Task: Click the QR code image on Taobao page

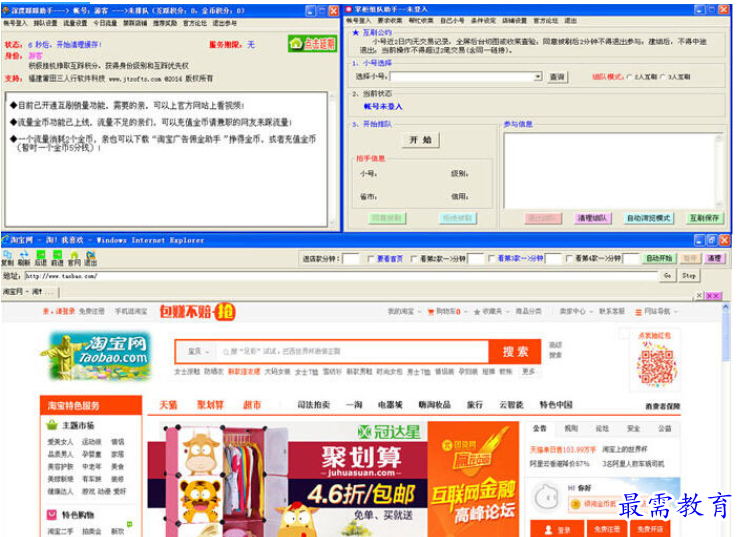Action: (x=657, y=367)
